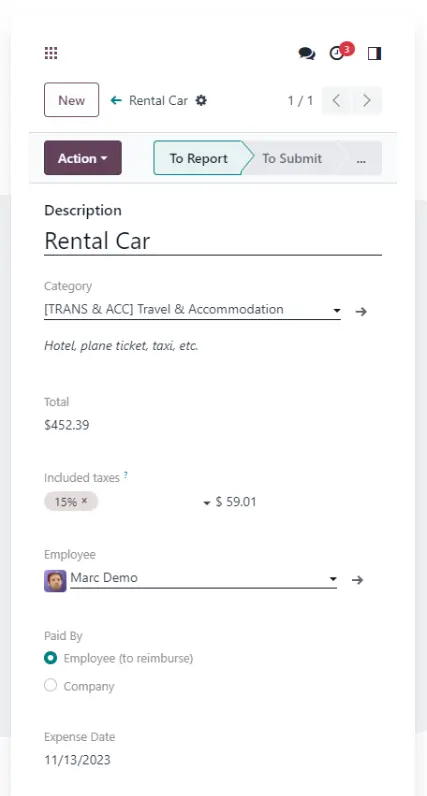Open Marc Demo record arrow icon
427x796 pixels.
pos(358,580)
